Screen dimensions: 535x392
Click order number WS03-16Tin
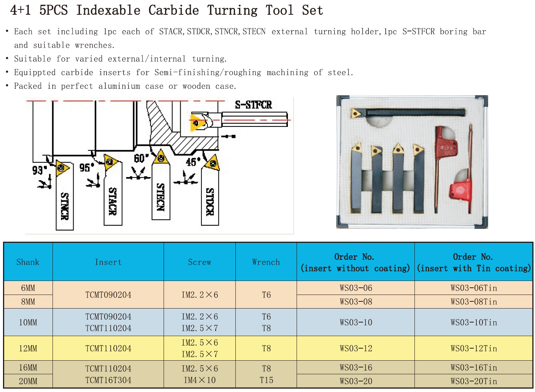point(474,367)
